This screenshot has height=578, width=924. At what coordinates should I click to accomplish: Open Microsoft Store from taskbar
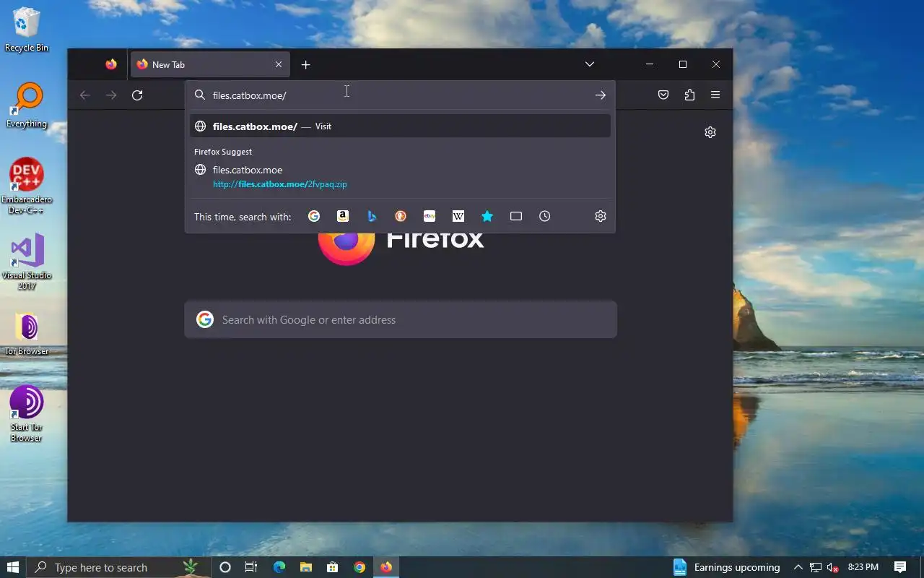point(333,567)
